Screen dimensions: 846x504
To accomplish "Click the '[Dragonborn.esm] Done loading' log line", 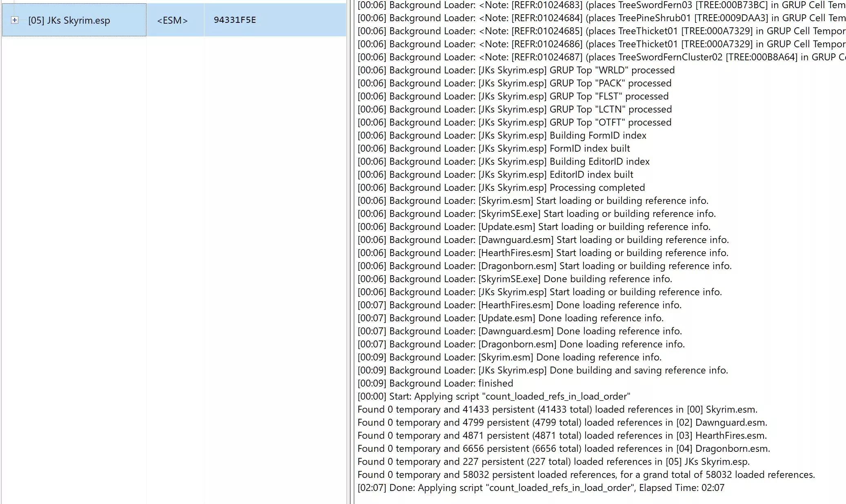I will [x=521, y=344].
